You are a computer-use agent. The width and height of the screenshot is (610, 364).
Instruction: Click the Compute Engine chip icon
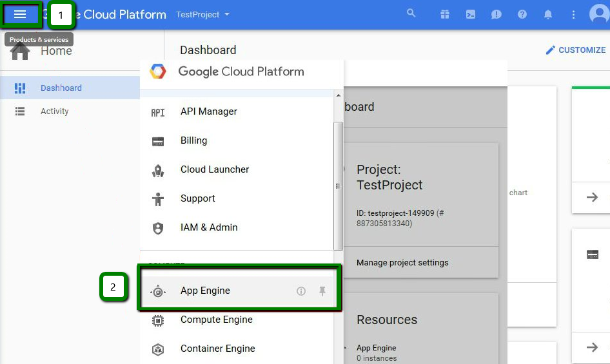tap(157, 320)
